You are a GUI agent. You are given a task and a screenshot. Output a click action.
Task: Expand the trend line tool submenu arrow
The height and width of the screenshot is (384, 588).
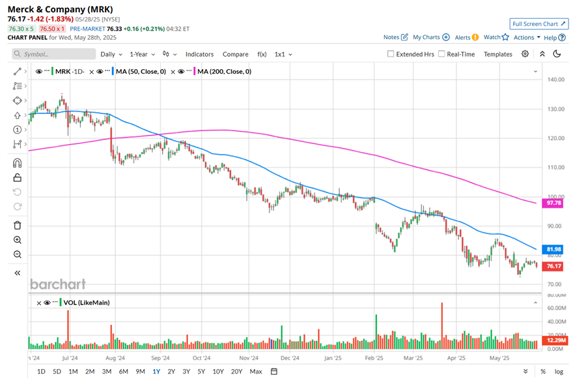(x=25, y=71)
